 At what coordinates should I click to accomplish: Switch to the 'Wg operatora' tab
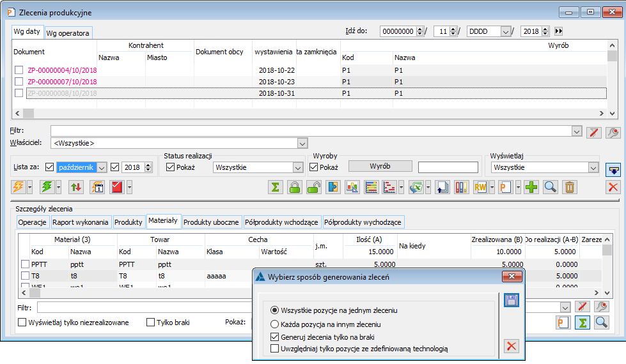[x=68, y=33]
